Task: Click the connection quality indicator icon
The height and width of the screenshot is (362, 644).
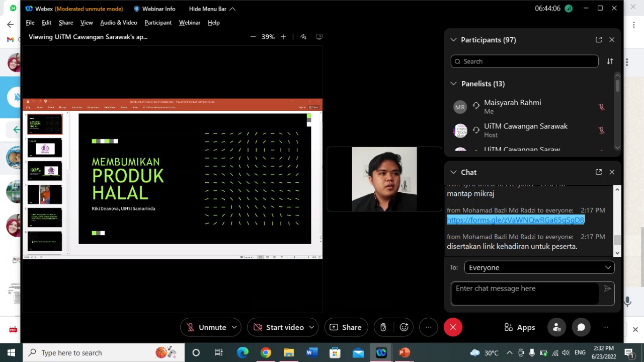Action: click(x=569, y=9)
